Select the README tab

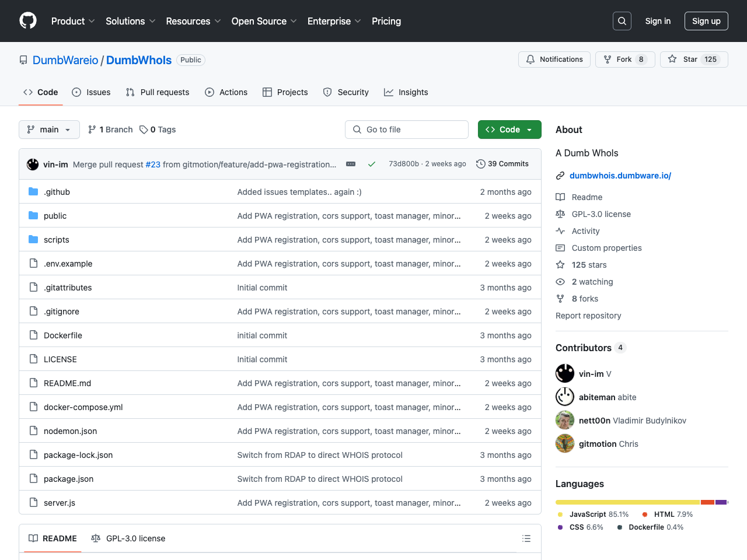[53, 538]
